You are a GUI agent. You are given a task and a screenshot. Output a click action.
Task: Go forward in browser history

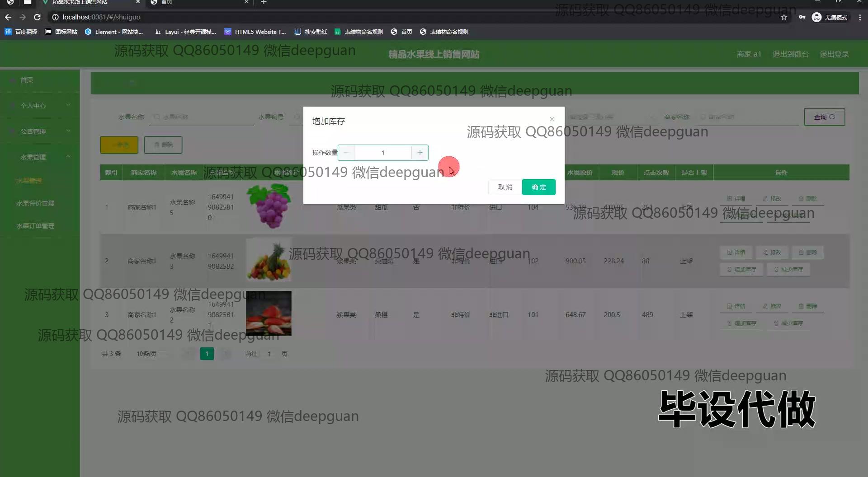point(23,17)
